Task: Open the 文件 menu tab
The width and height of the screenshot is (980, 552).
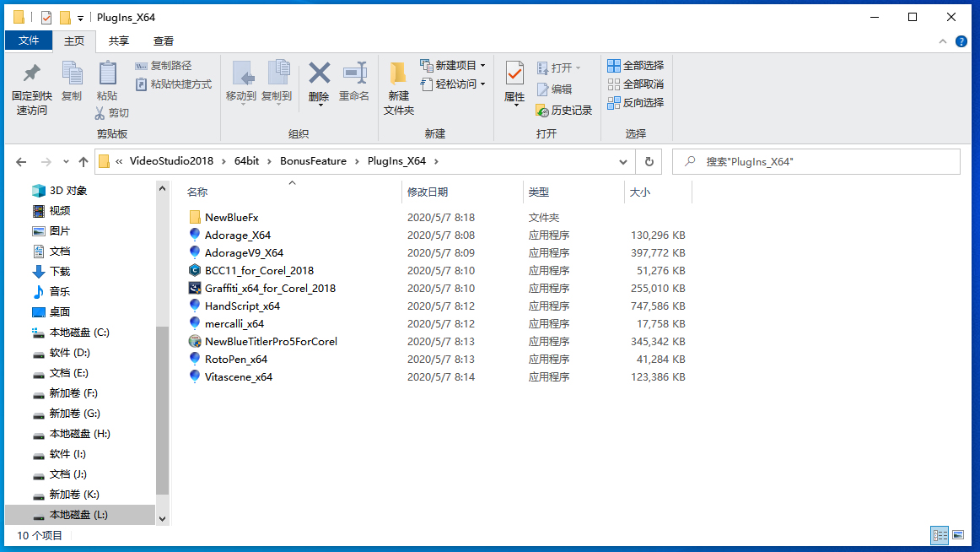Action: coord(29,41)
